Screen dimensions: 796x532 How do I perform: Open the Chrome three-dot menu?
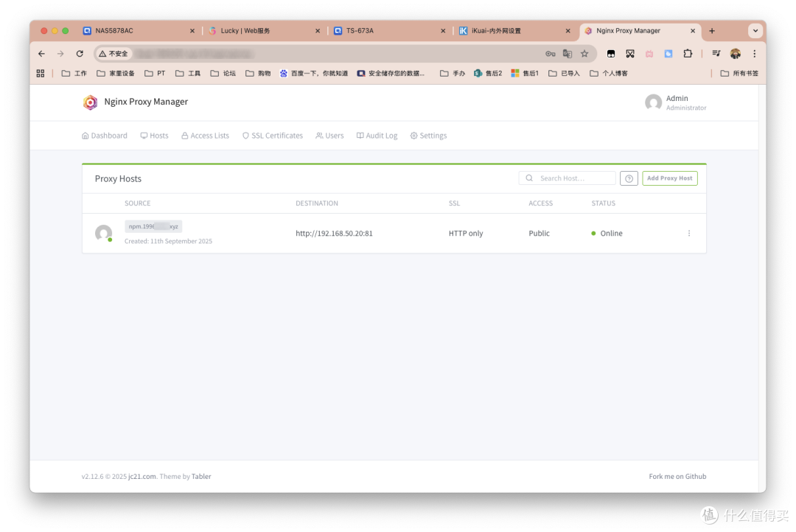755,54
